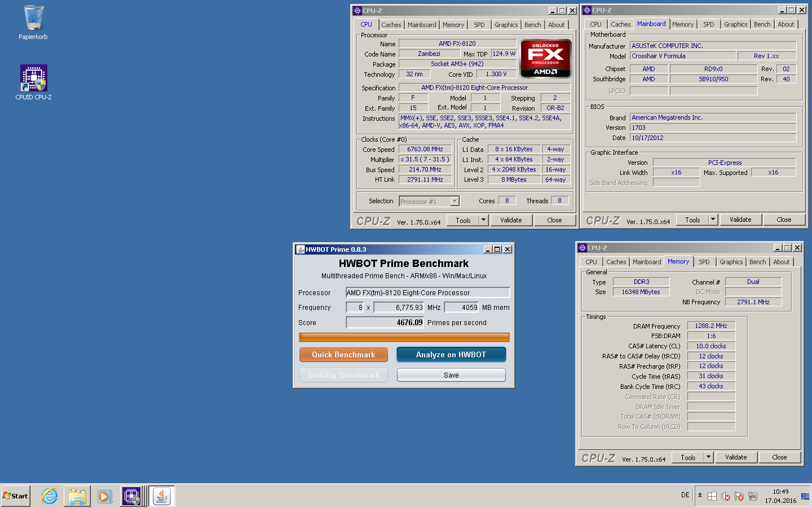812x508 pixels.
Task: Open Tools dropdown arrow in Memory window
Action: [x=708, y=457]
